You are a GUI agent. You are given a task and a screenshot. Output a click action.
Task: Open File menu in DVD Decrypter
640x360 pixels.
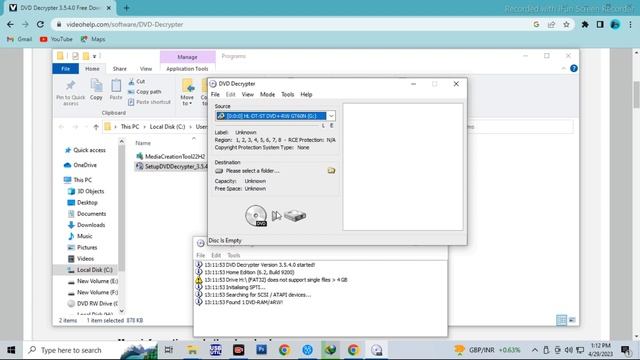215,94
